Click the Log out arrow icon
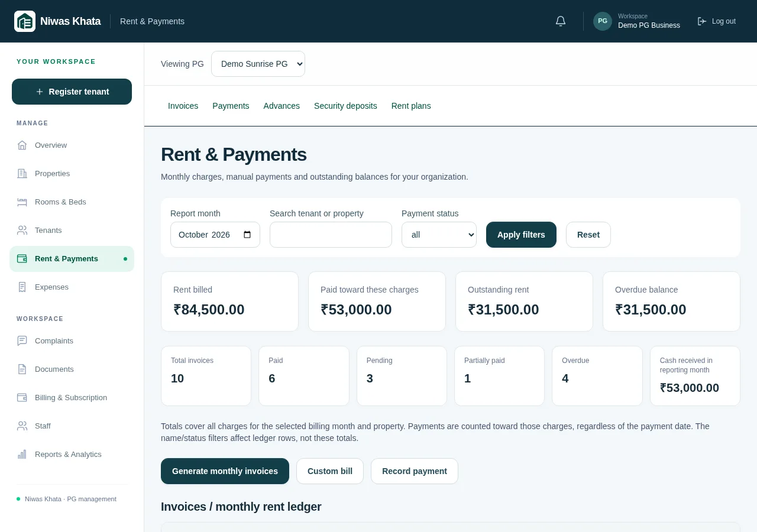The height and width of the screenshot is (532, 757). pos(702,21)
